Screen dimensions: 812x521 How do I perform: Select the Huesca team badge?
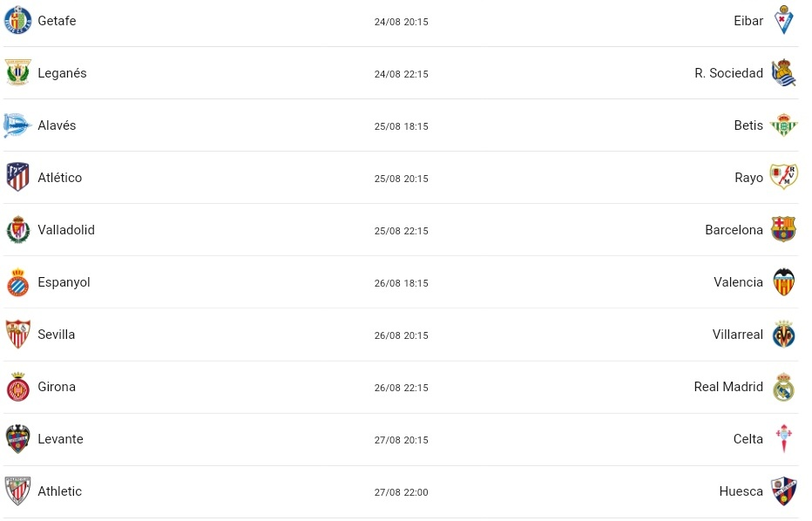click(x=783, y=491)
